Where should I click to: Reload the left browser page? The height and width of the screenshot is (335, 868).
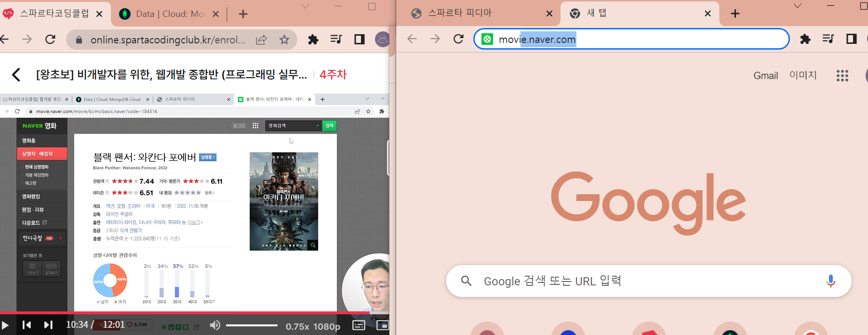click(x=50, y=40)
